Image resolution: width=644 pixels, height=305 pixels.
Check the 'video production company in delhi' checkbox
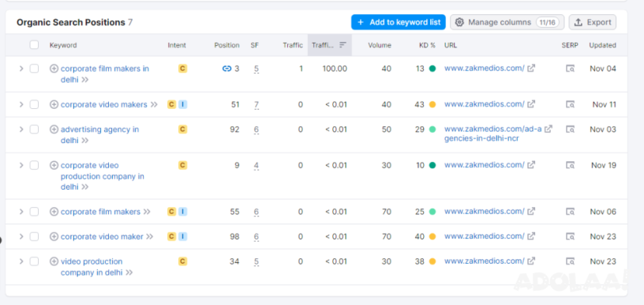pos(34,261)
